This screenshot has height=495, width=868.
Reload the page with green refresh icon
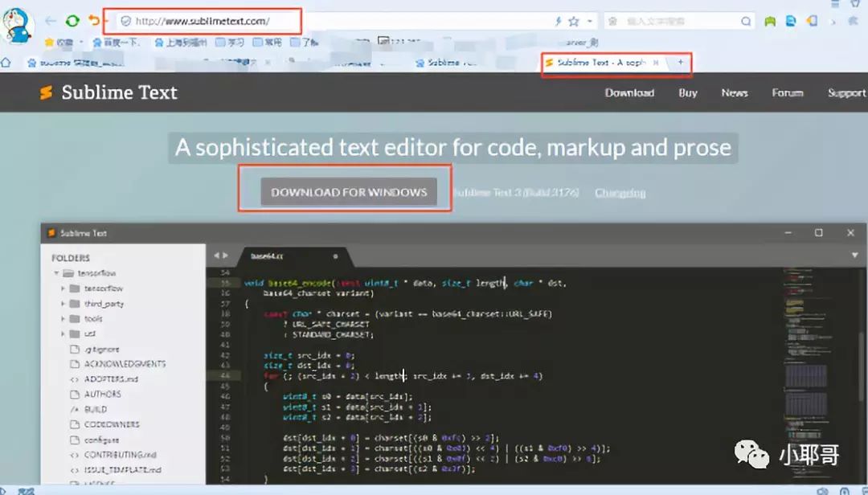[72, 21]
